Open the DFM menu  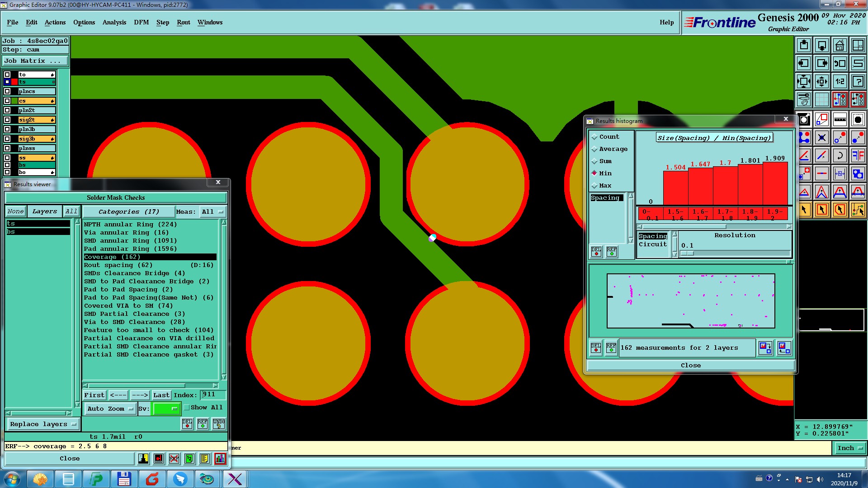[141, 22]
